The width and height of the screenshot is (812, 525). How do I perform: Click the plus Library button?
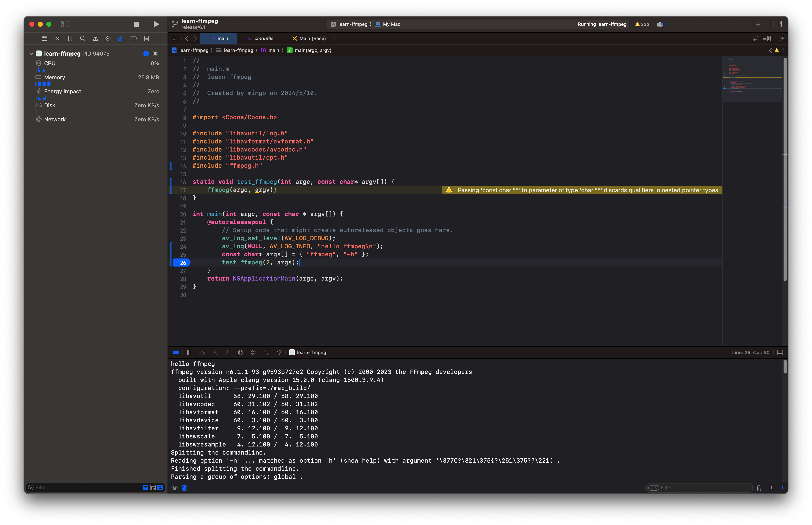tap(758, 24)
